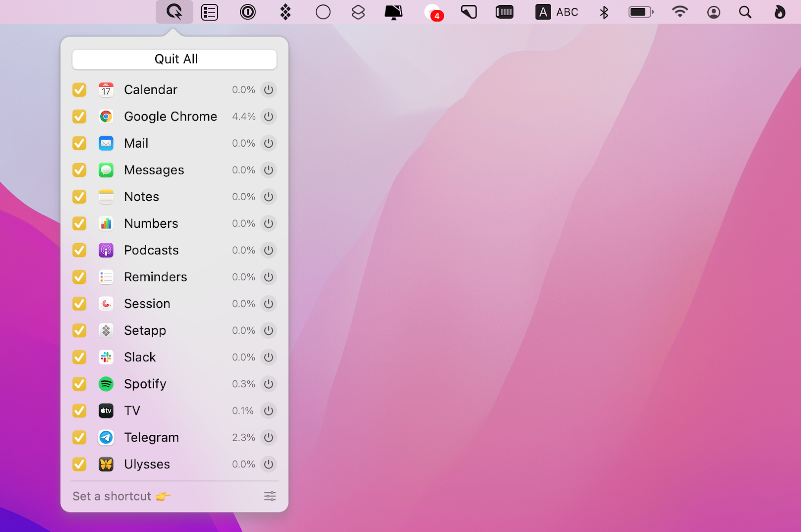Click the Spotify app icon in list

pos(106,384)
